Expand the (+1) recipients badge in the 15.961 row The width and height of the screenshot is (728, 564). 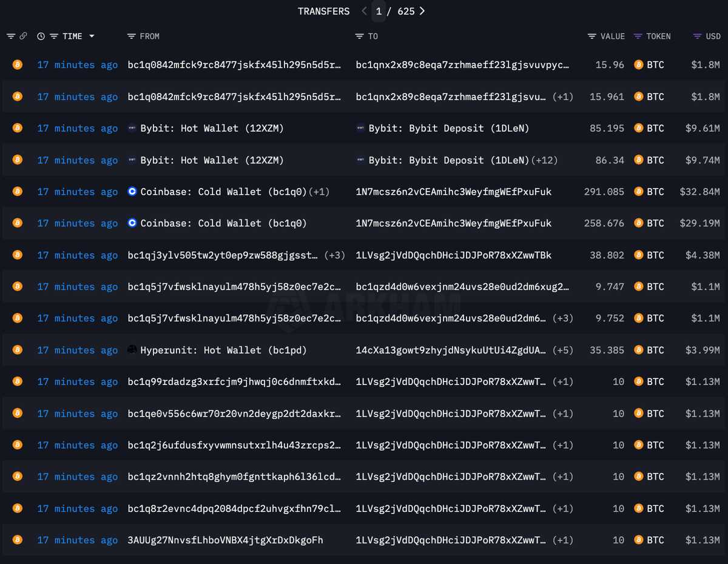(x=562, y=96)
